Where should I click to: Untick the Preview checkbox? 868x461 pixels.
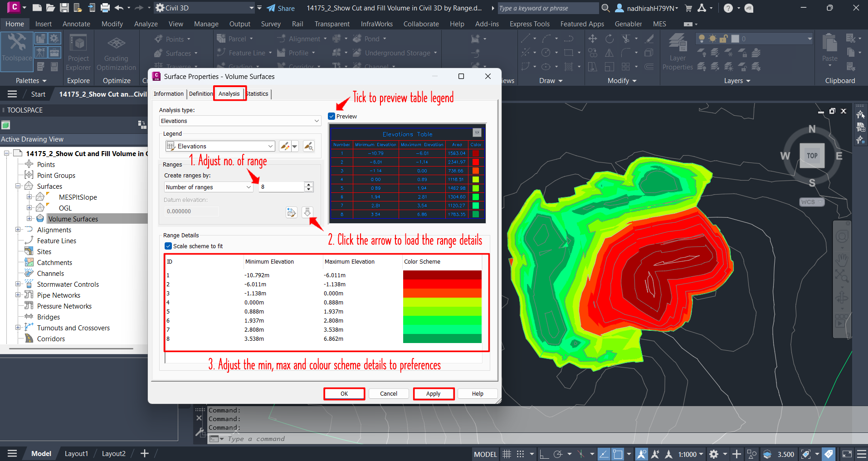[x=332, y=116]
